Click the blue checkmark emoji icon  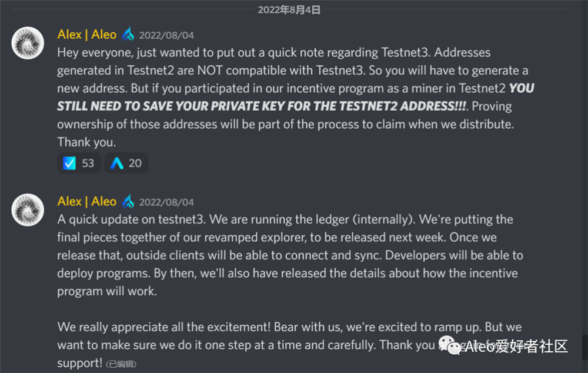click(69, 163)
